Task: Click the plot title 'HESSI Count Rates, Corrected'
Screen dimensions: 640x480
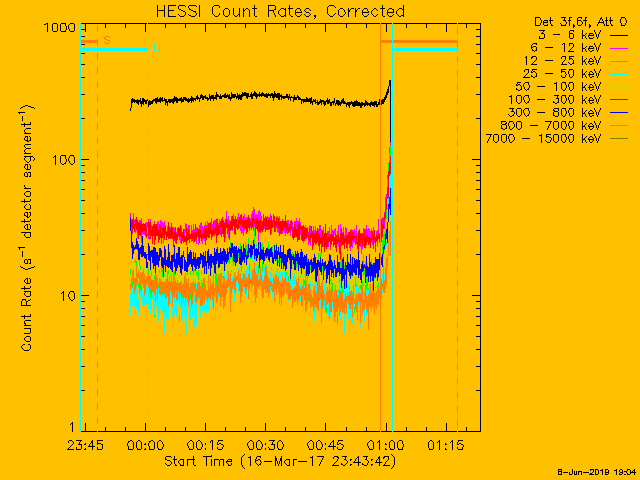Action: [x=280, y=11]
